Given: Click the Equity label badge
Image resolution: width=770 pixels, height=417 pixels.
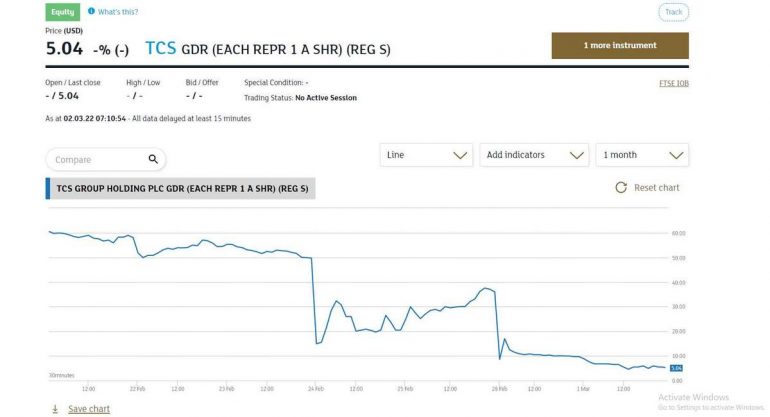Looking at the screenshot, I should point(63,12).
